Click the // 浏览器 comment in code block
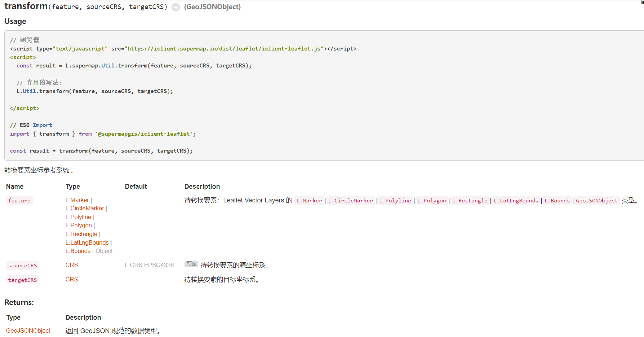The image size is (644, 337). pos(25,40)
